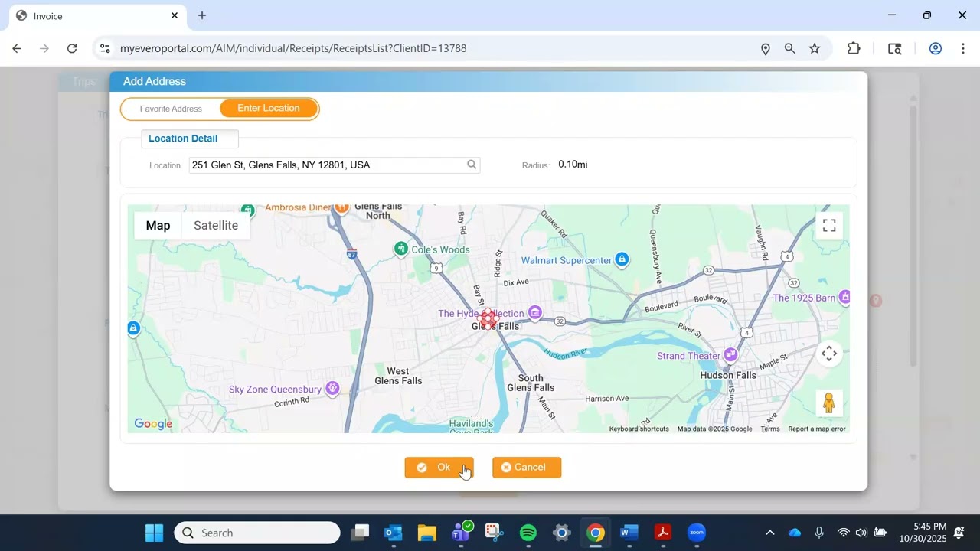This screenshot has width=980, height=551.
Task: Click the Walmart Supercenter map pin
Action: (x=622, y=260)
